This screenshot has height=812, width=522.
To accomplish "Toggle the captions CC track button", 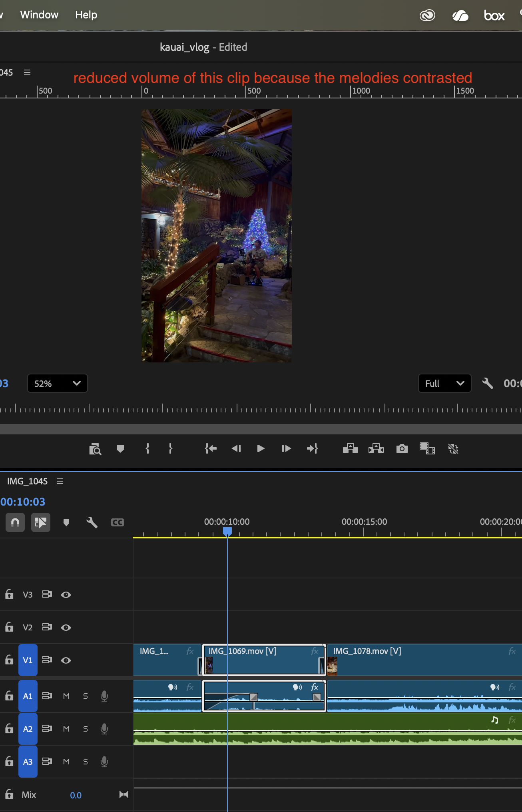I will [x=118, y=522].
